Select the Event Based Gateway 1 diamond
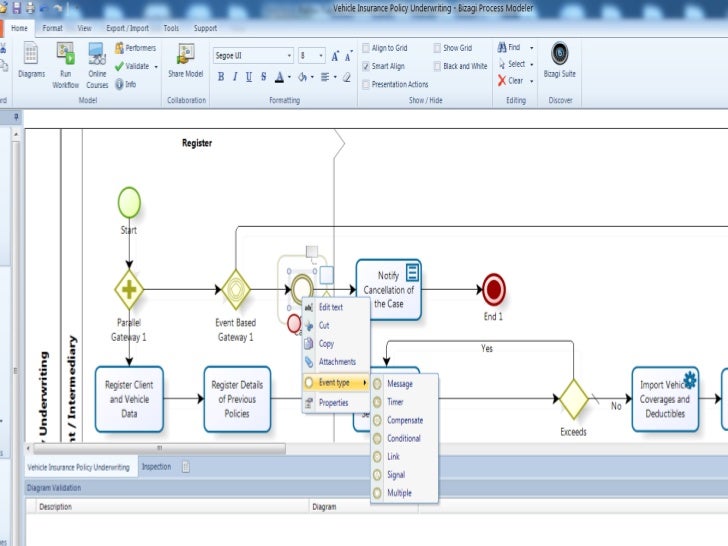Image resolution: width=728 pixels, height=546 pixels. pos(236,289)
